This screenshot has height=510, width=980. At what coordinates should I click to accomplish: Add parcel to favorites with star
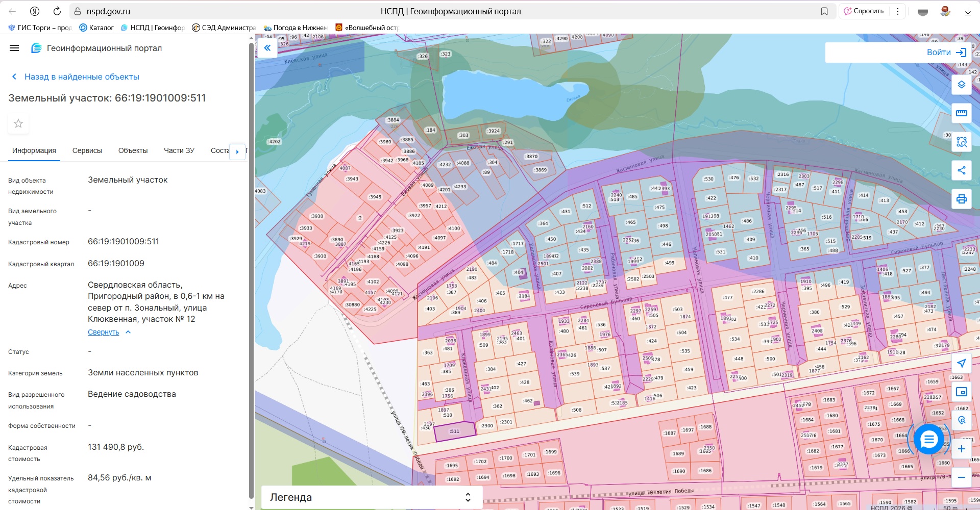coord(18,123)
